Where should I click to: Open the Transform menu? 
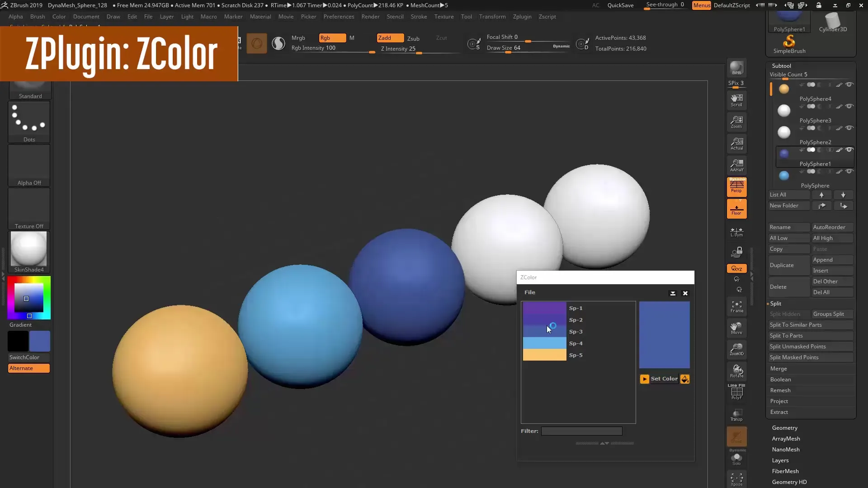[x=492, y=17]
